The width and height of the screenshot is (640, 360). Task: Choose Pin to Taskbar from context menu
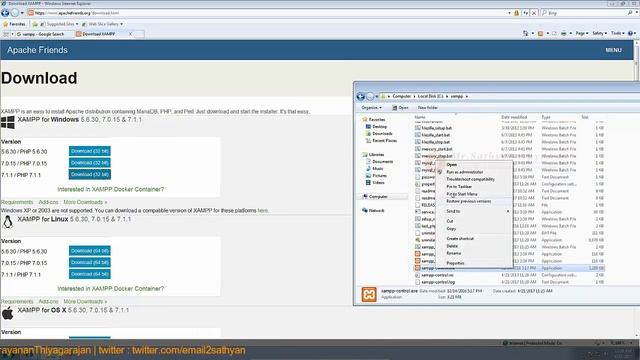point(459,187)
